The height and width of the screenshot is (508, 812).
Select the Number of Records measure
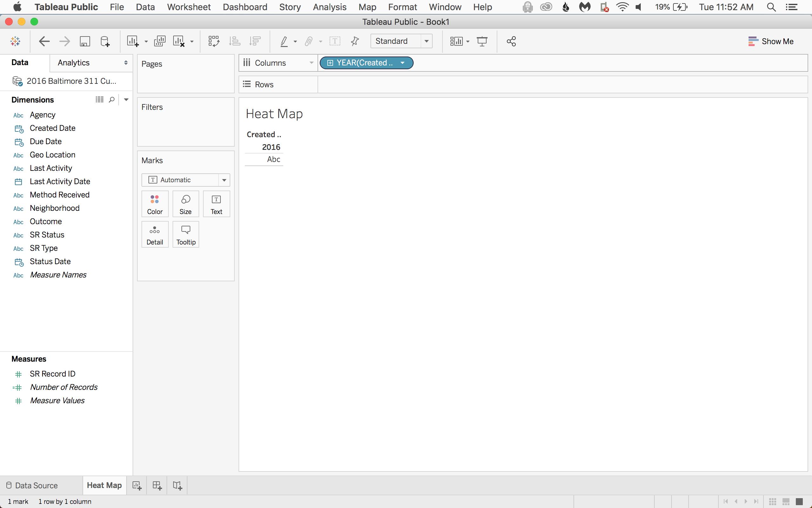pyautogui.click(x=64, y=387)
